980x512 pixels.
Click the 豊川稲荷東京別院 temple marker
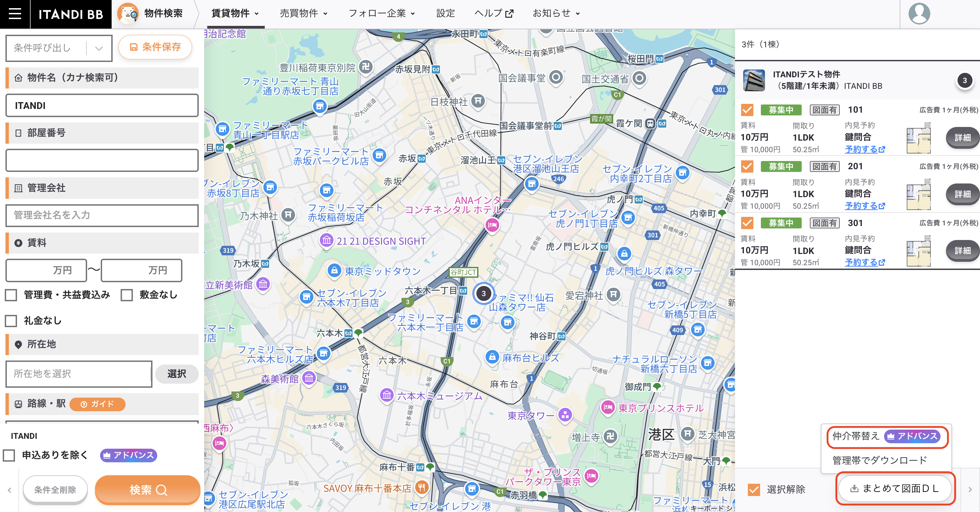365,67
